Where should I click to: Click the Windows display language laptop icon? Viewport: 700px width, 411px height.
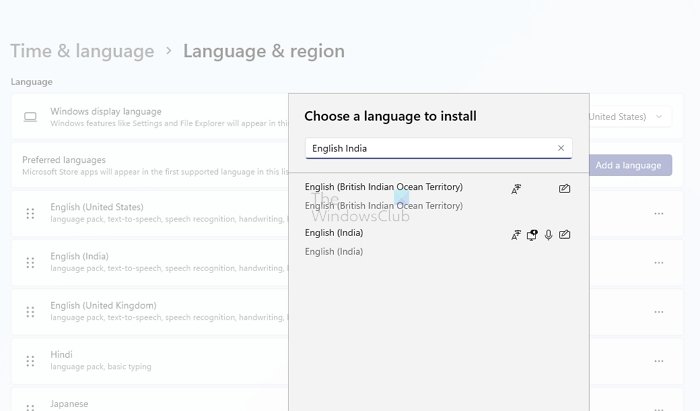tap(30, 117)
